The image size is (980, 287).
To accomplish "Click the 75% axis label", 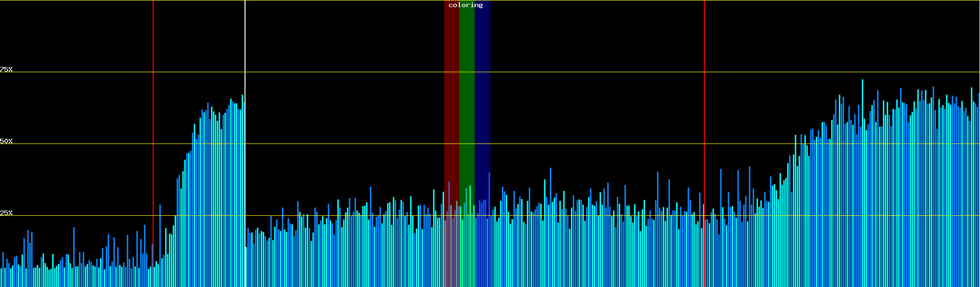I will (x=6, y=69).
